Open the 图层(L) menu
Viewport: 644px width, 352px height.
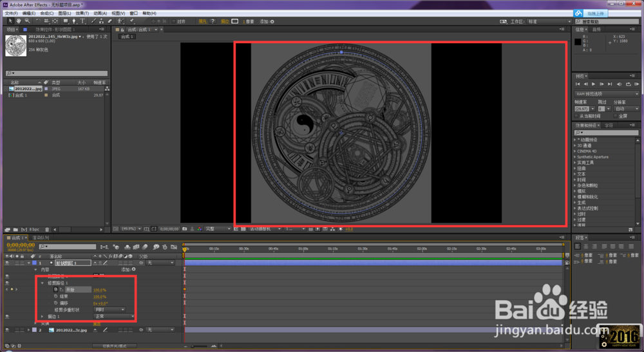pos(64,13)
